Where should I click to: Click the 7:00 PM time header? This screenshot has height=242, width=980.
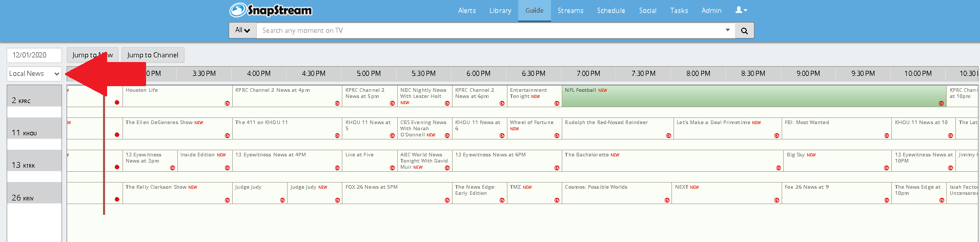click(588, 74)
